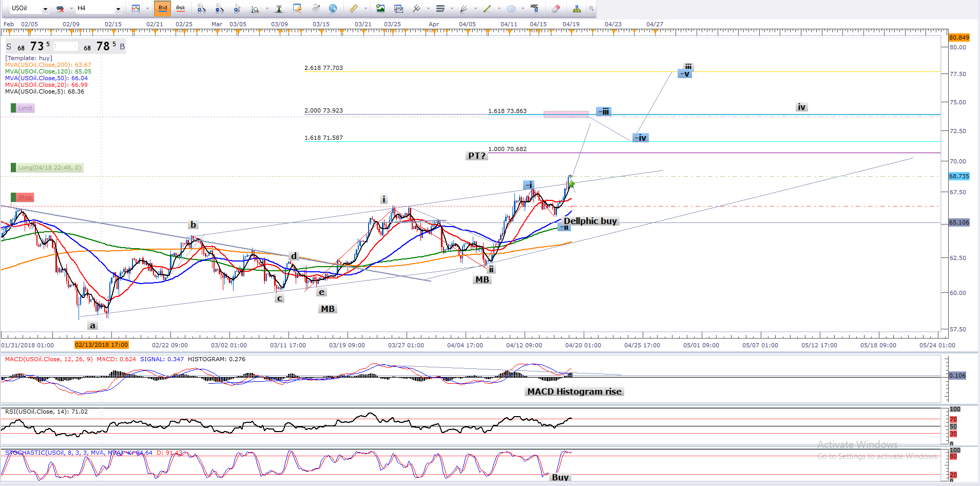
Task: Open the H4 timeframe dropdown
Action: click(x=118, y=9)
